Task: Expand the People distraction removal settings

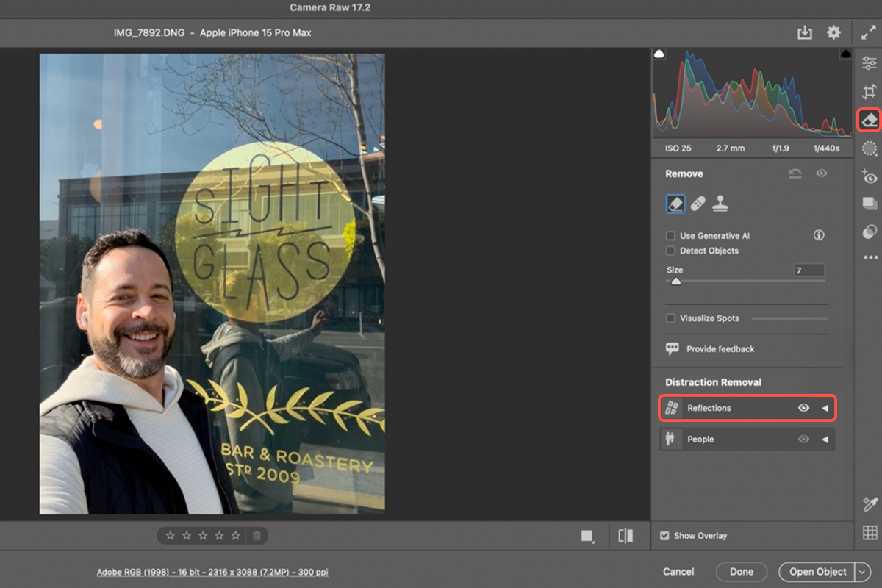Action: coord(826,439)
